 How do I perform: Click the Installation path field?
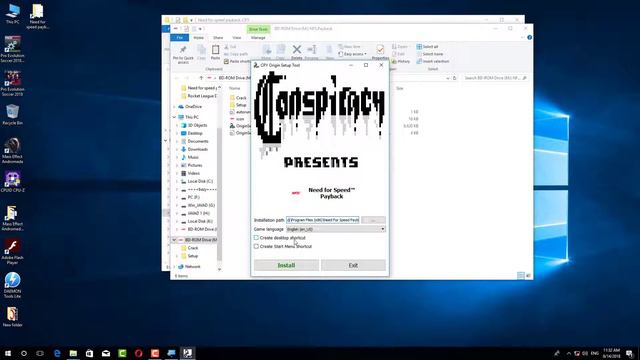point(322,220)
